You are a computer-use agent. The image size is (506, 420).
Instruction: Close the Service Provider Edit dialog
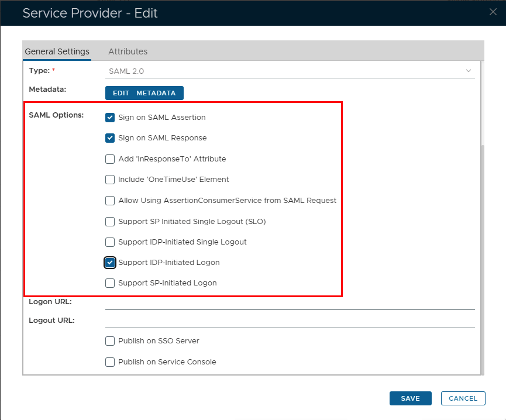[493, 12]
